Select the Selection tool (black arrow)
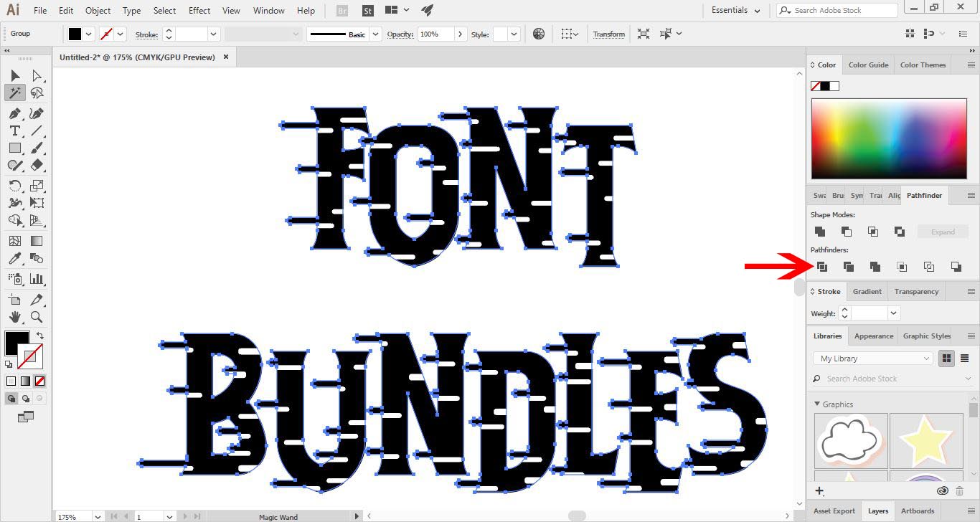The height and width of the screenshot is (522, 980). (14, 75)
